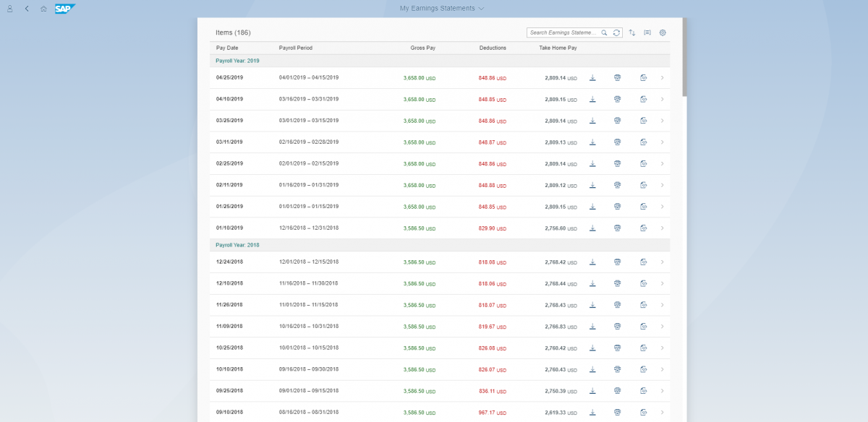
Task: Go to the Home page icon
Action: click(x=44, y=9)
